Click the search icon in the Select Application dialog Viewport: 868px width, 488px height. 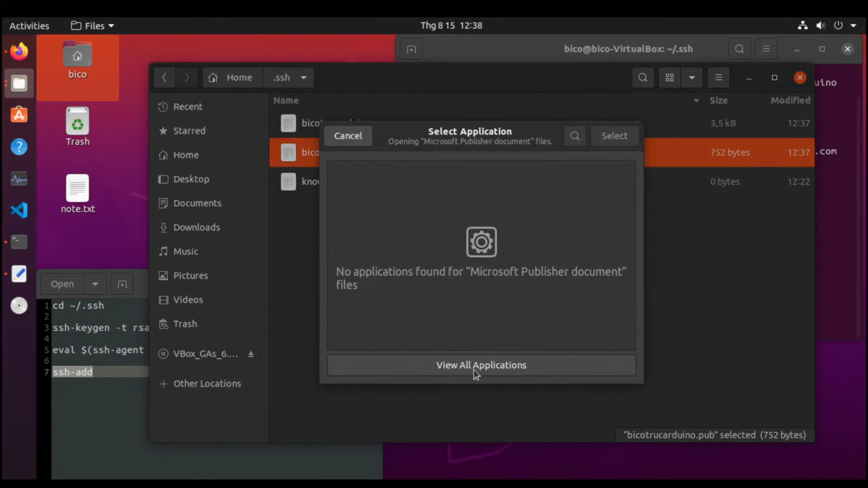[x=575, y=136]
